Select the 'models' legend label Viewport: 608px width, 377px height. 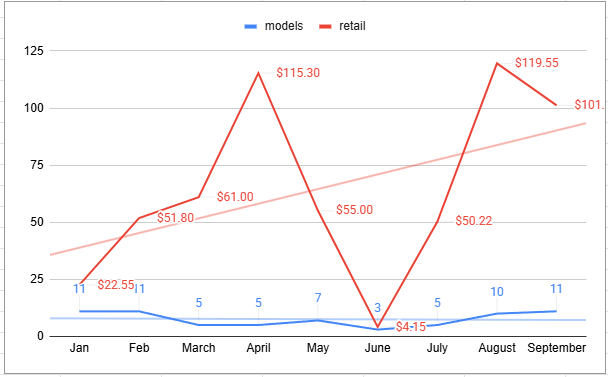click(284, 26)
